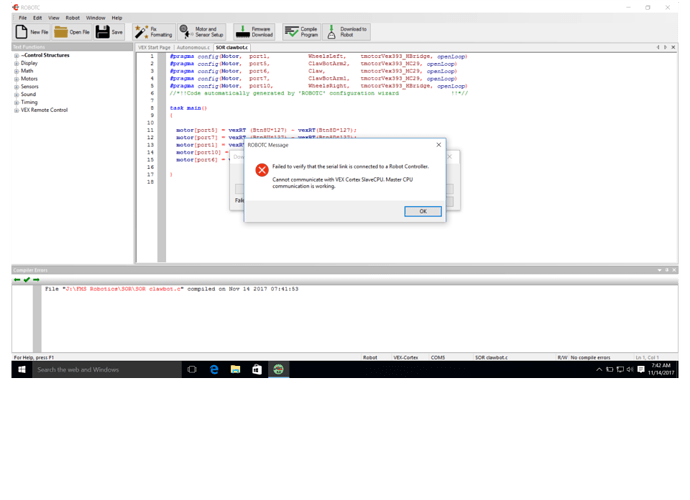Select the SOR clawbot.c tab
The height and width of the screenshot is (500, 690).
click(232, 47)
